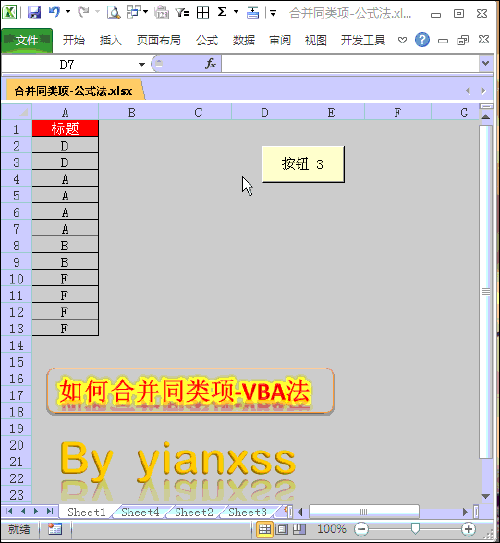Viewport: 500px width, 543px height.
Task: Open the 页面布局 ribbon tab
Action: (159, 40)
